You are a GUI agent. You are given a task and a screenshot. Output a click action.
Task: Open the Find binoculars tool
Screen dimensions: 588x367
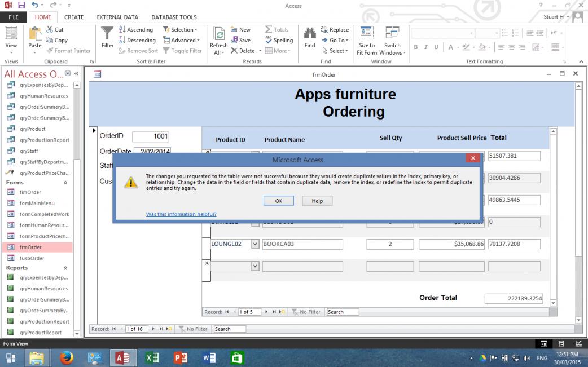click(x=310, y=37)
